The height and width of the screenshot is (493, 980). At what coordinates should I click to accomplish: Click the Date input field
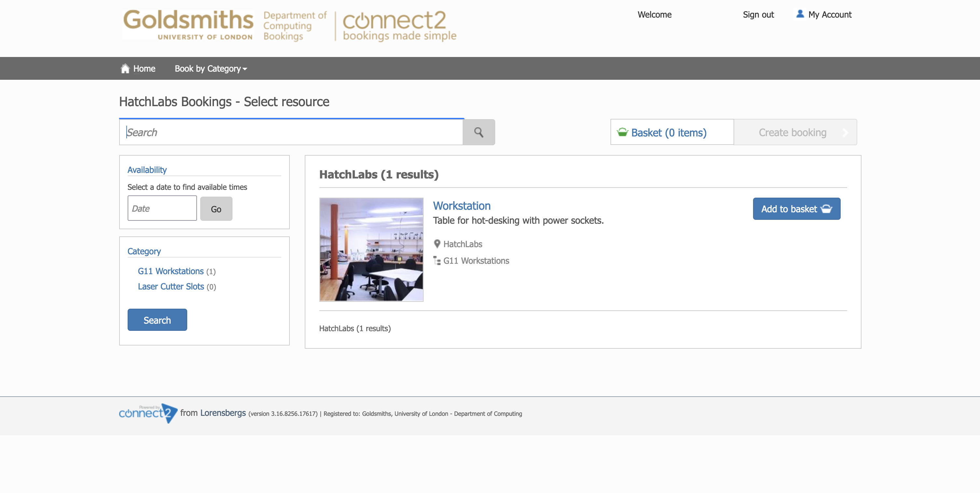pos(162,208)
